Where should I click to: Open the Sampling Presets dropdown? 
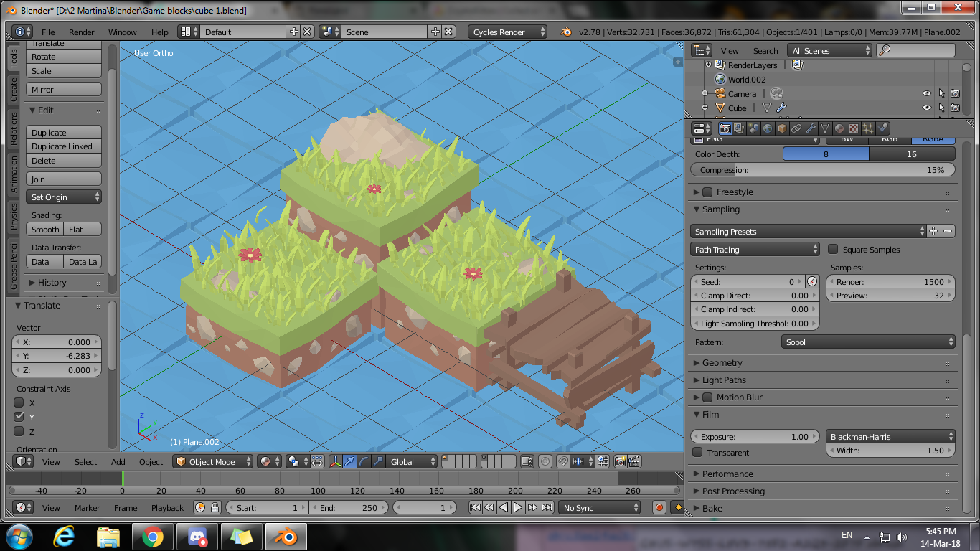tap(809, 231)
